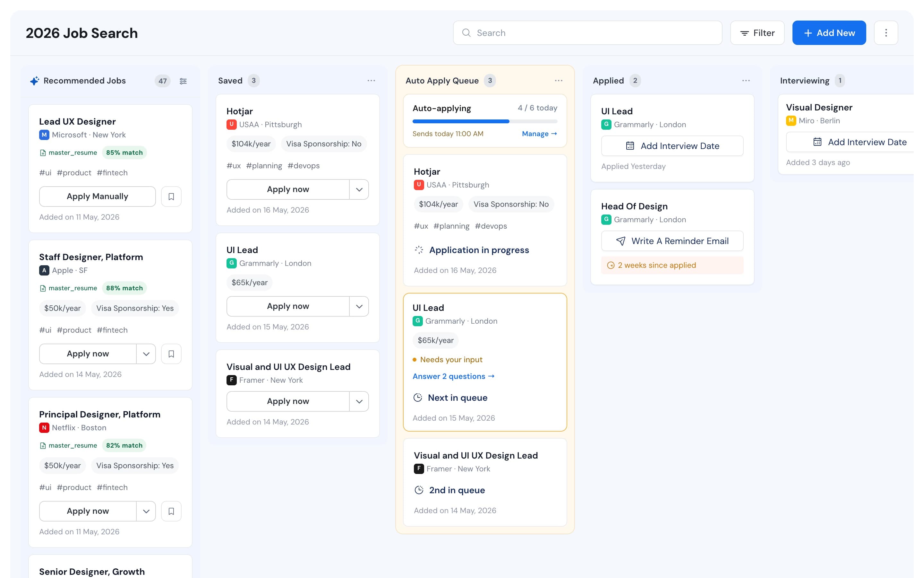Click USAA logo on saved Hotjar card

click(231, 125)
